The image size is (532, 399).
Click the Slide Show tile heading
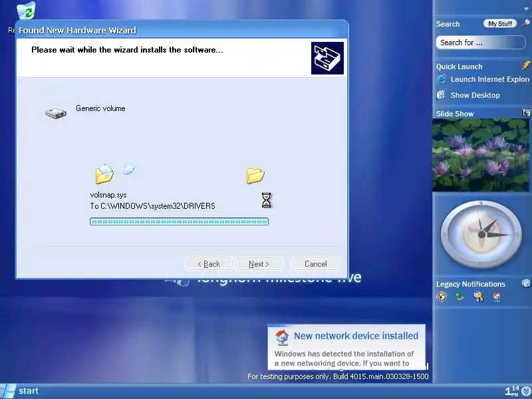pyautogui.click(x=455, y=114)
